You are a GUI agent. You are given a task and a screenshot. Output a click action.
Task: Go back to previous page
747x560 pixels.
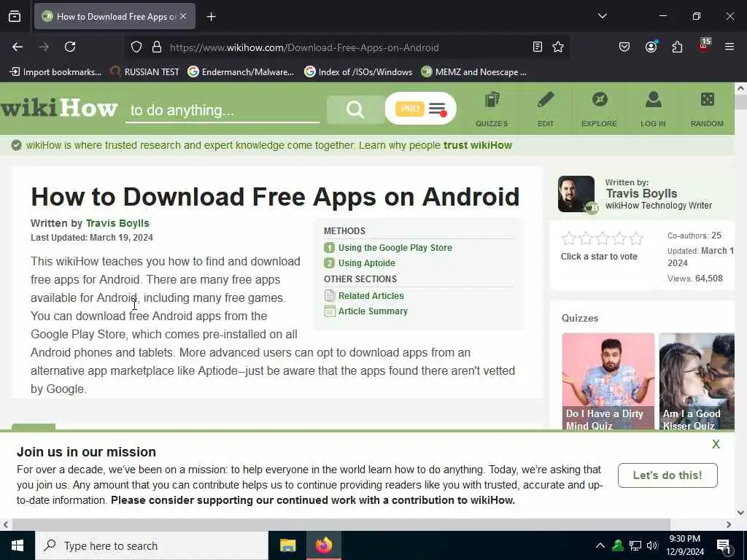18,47
